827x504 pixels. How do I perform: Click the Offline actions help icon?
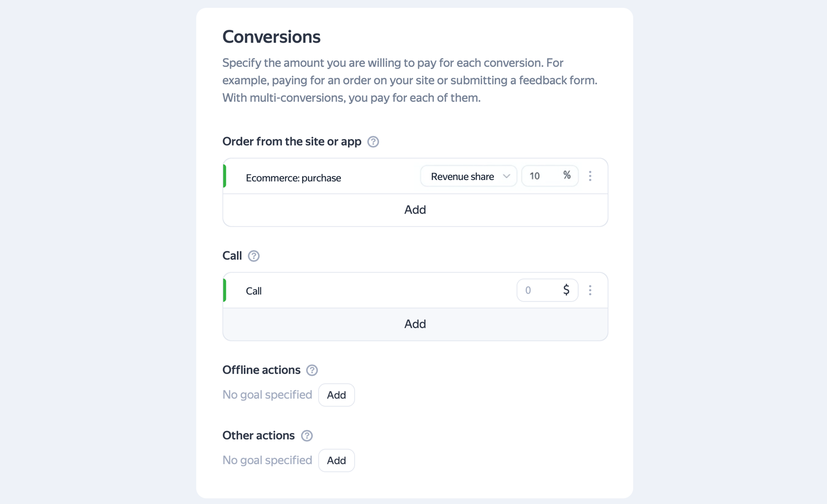(x=312, y=370)
